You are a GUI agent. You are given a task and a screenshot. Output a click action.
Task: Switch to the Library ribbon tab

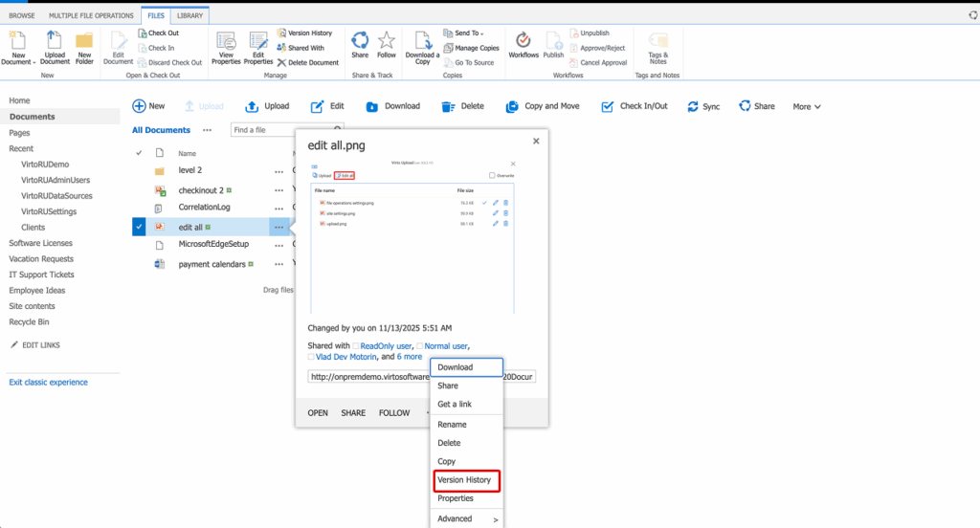click(189, 15)
